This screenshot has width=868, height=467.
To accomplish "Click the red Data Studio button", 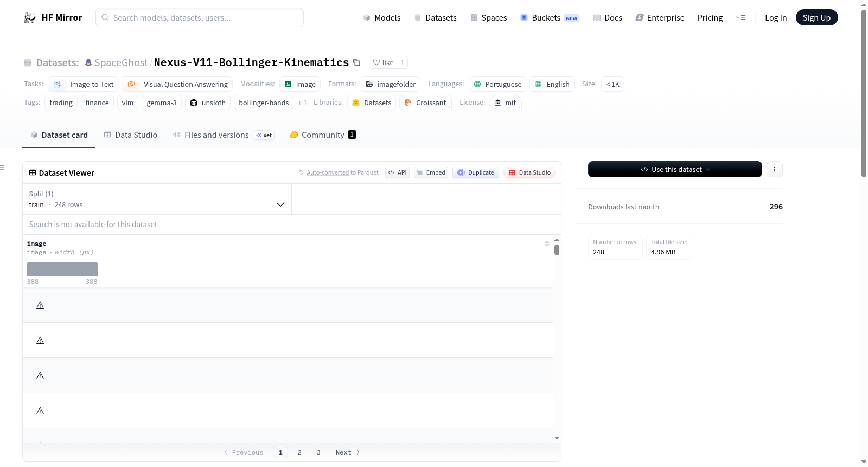I will point(529,172).
